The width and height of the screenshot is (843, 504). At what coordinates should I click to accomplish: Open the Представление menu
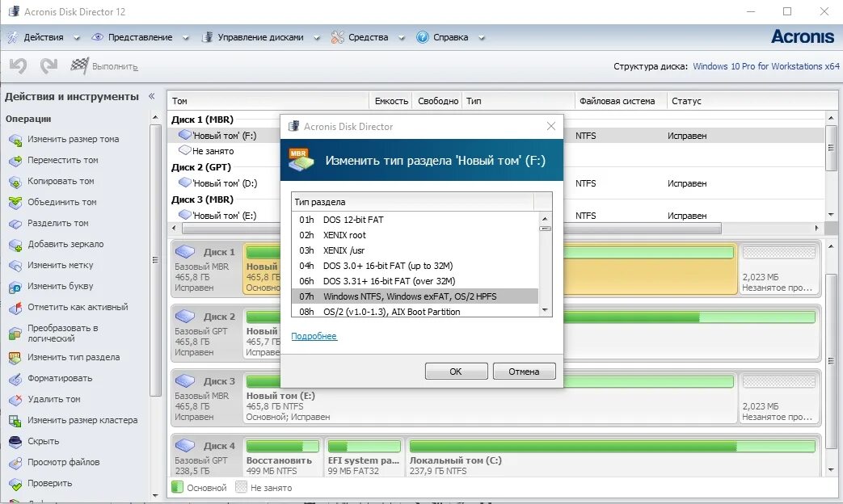pos(140,37)
